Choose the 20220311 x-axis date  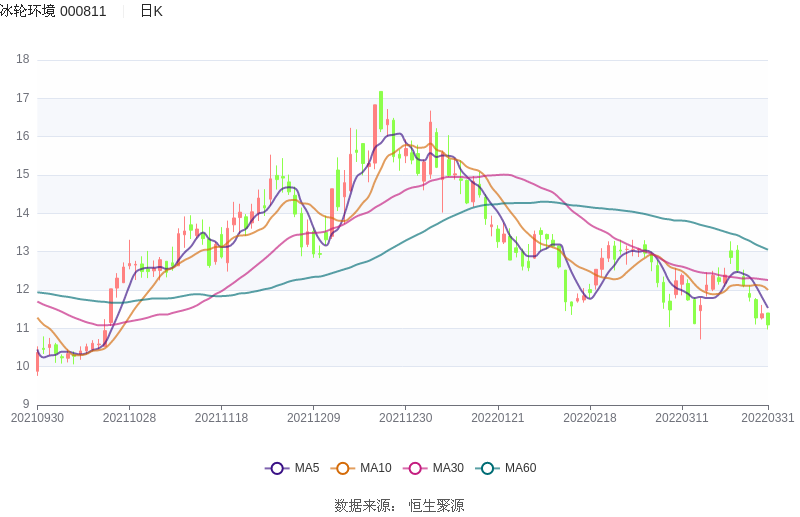click(681, 418)
